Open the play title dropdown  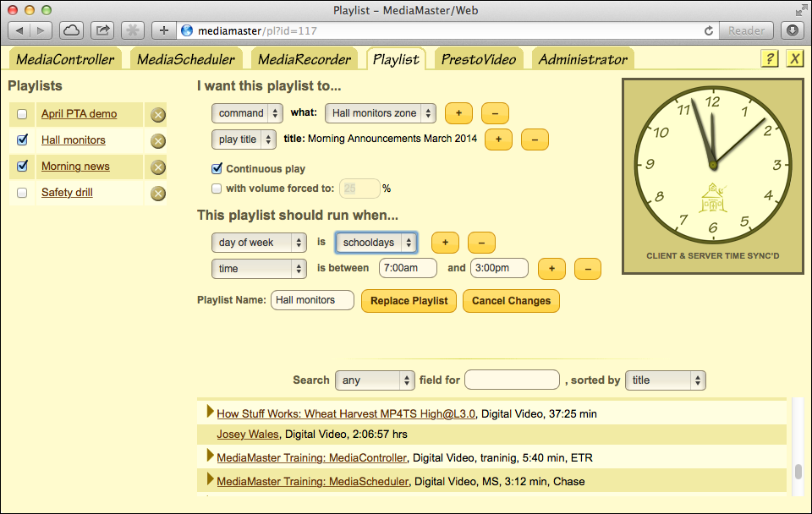[x=244, y=139]
